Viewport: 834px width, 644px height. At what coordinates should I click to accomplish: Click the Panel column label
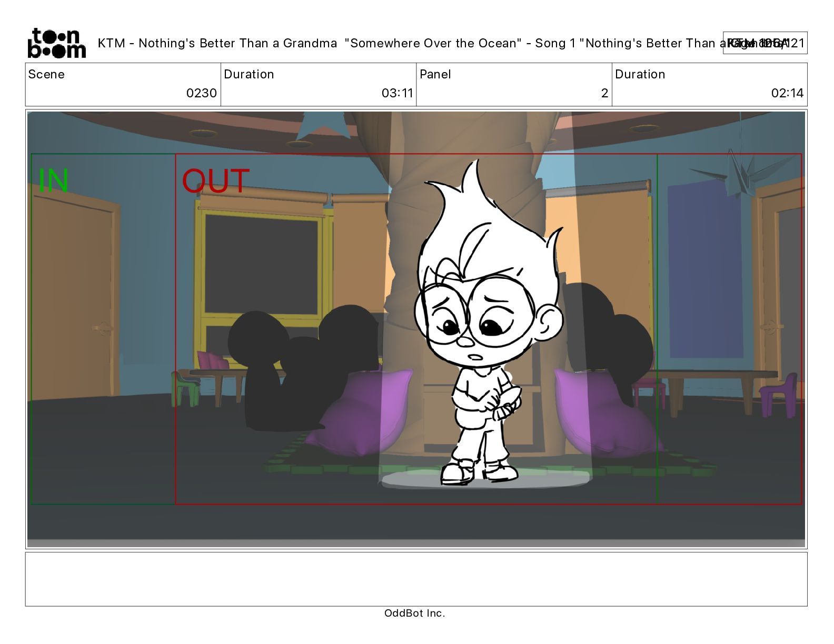click(435, 74)
